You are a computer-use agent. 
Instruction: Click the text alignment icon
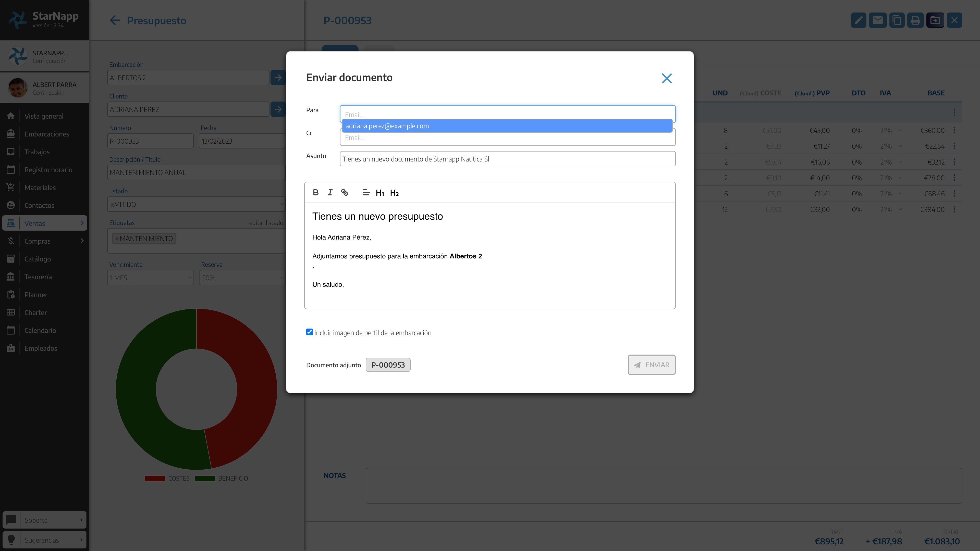(366, 192)
